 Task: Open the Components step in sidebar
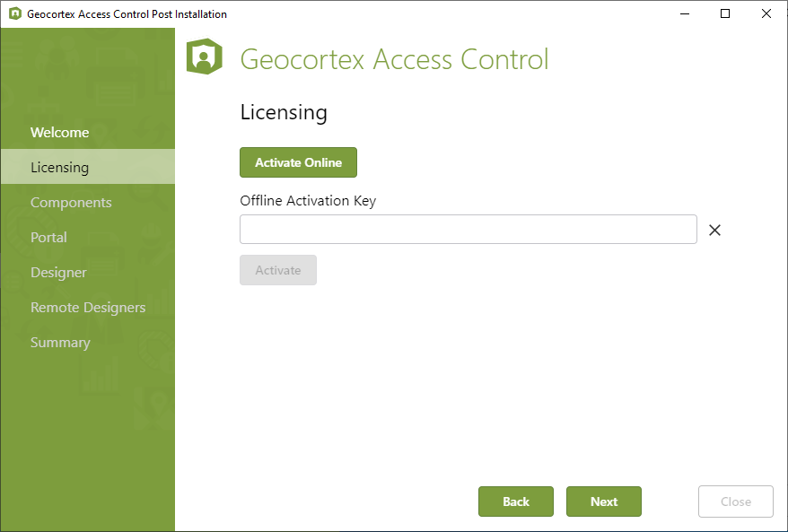(88, 202)
